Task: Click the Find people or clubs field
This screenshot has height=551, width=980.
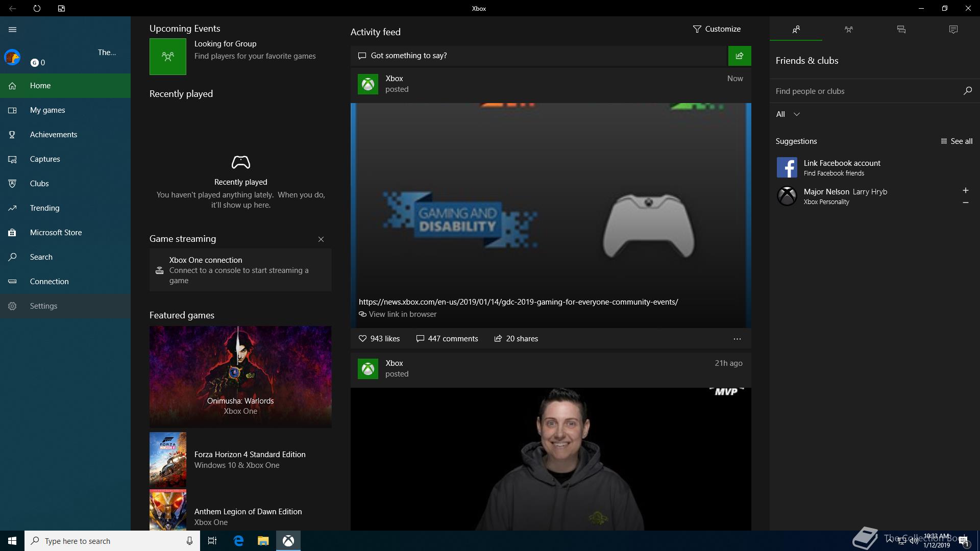Action: tap(866, 91)
